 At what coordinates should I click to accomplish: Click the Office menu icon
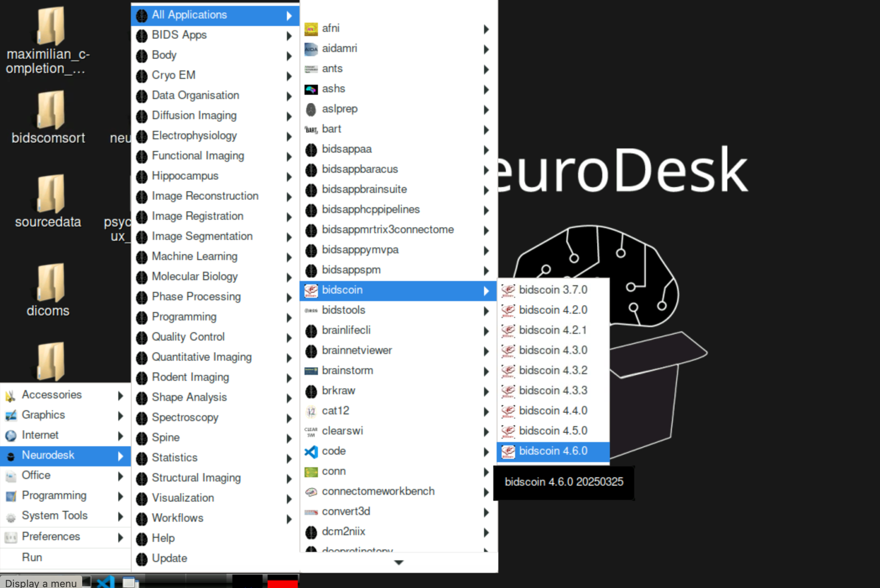pyautogui.click(x=10, y=476)
